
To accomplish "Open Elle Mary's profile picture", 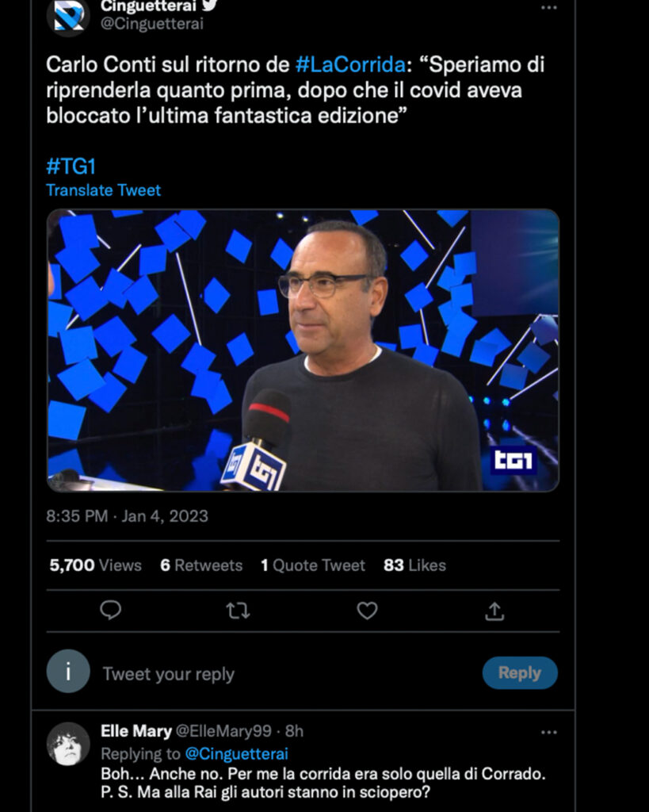I will pos(68,744).
